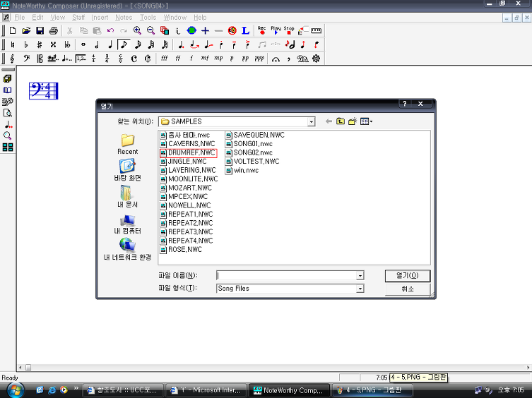Switch to Microsoft Internet taskbar item
This screenshot has height=398, width=532.
[x=206, y=390]
